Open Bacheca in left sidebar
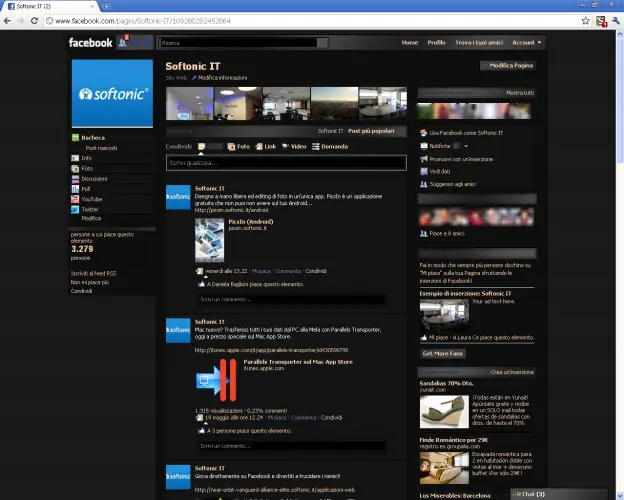 click(93, 138)
